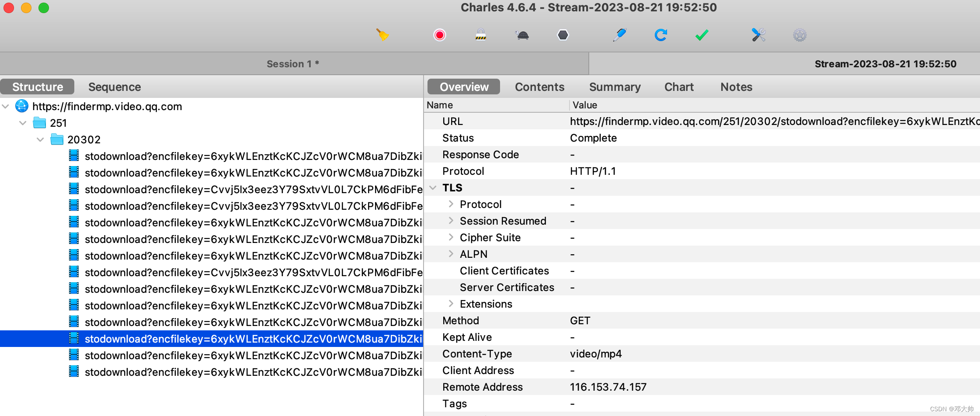Collapse the 251 folder
The height and width of the screenshot is (416, 980).
click(23, 123)
